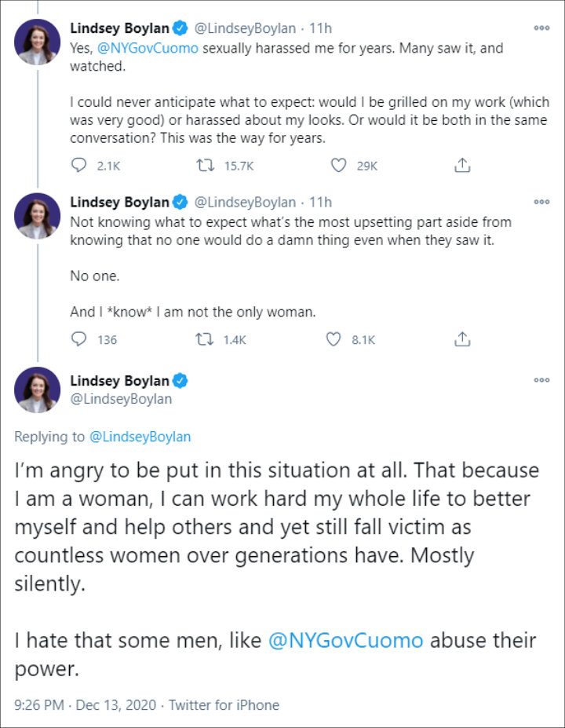
Task: Click @NYGovCuomo mention in the main tweet
Action: [346, 640]
